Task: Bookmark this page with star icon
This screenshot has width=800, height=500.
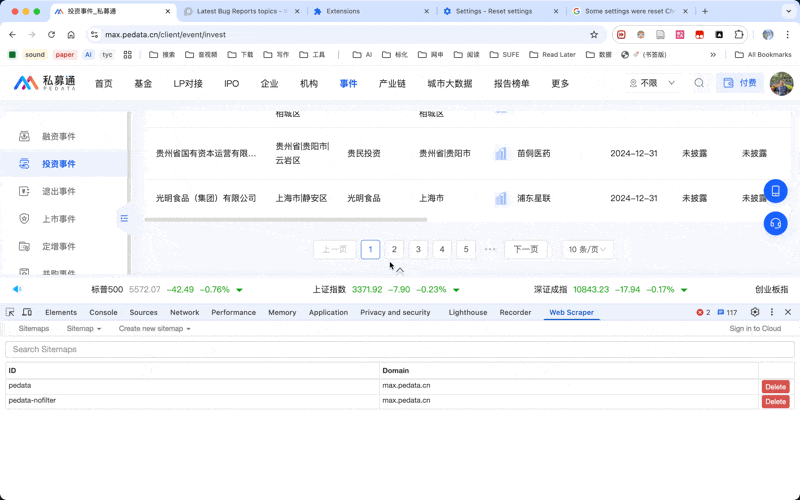Action: [x=594, y=34]
